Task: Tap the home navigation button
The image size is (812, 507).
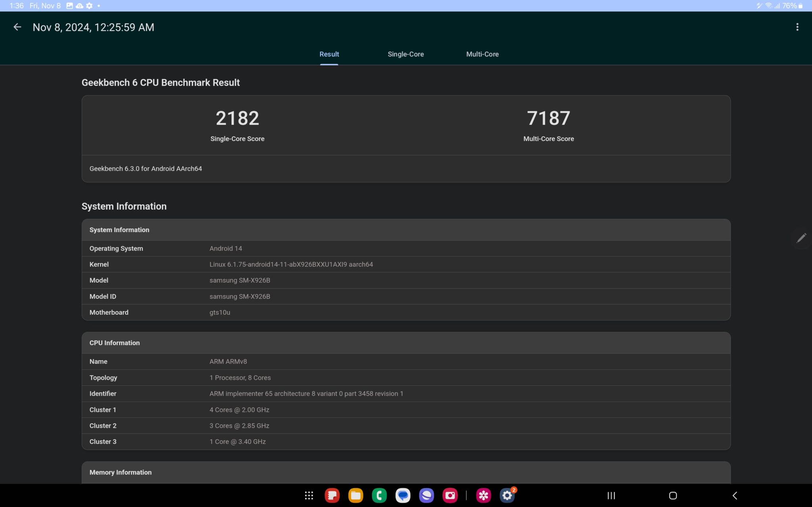Action: coord(673,496)
